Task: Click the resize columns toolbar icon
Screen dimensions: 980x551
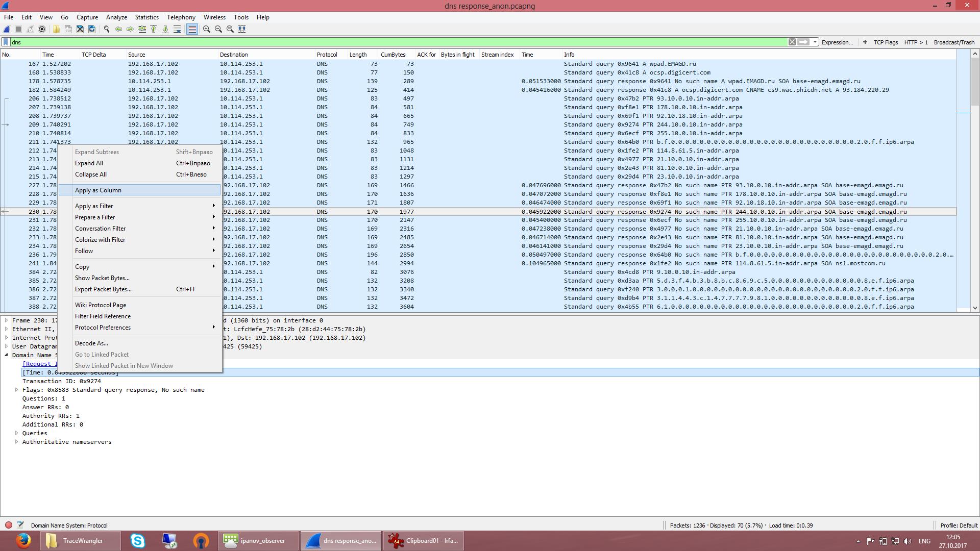Action: 242,29
